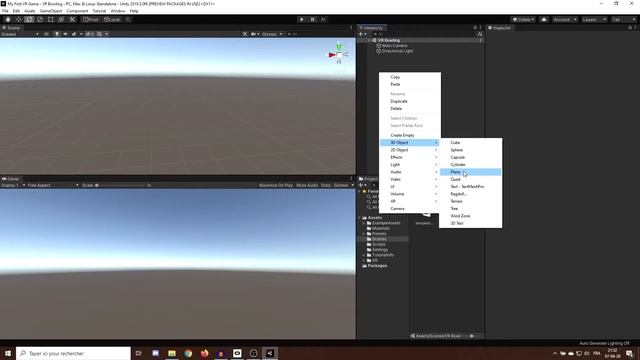The height and width of the screenshot is (360, 640).
Task: Switch to the Inspector tab
Action: 499,28
